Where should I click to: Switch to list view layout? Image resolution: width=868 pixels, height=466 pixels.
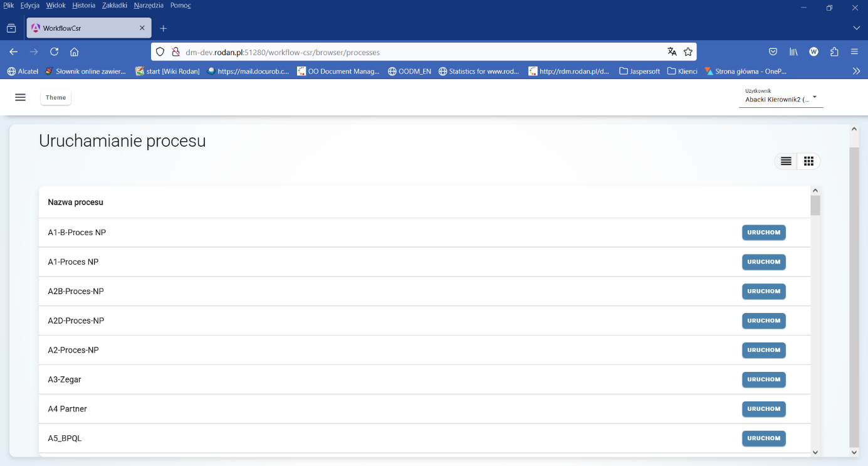tap(786, 161)
